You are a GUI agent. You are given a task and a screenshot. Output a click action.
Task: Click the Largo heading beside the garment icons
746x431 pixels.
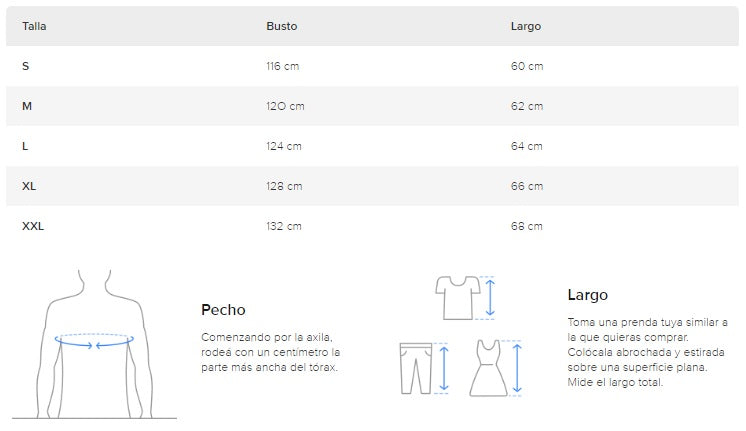587,295
